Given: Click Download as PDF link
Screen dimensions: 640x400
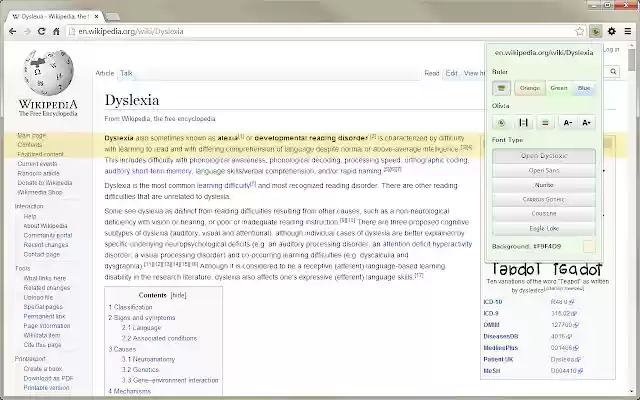Looking at the screenshot, I should (48, 379).
